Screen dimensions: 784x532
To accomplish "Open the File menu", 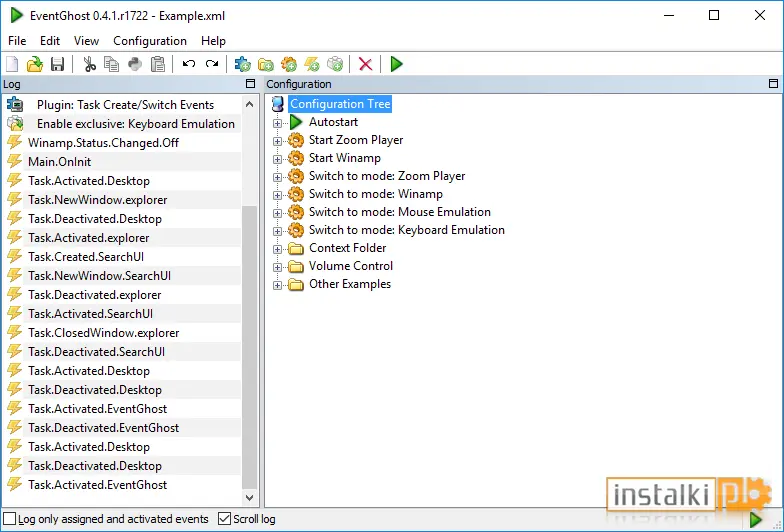I will click(x=18, y=40).
